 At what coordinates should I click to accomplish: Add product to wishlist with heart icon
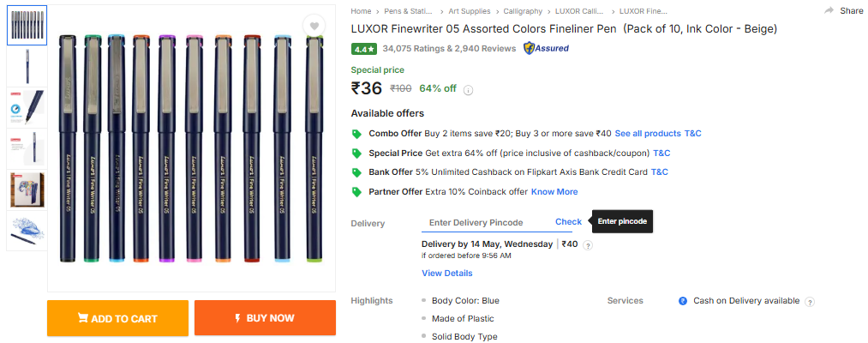point(315,27)
